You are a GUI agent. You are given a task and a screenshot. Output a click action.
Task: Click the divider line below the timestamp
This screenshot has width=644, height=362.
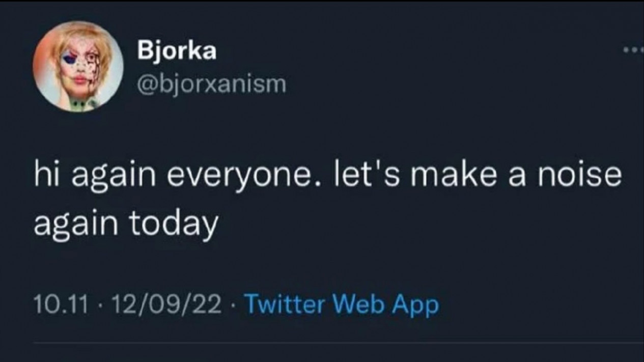pyautogui.click(x=339, y=343)
